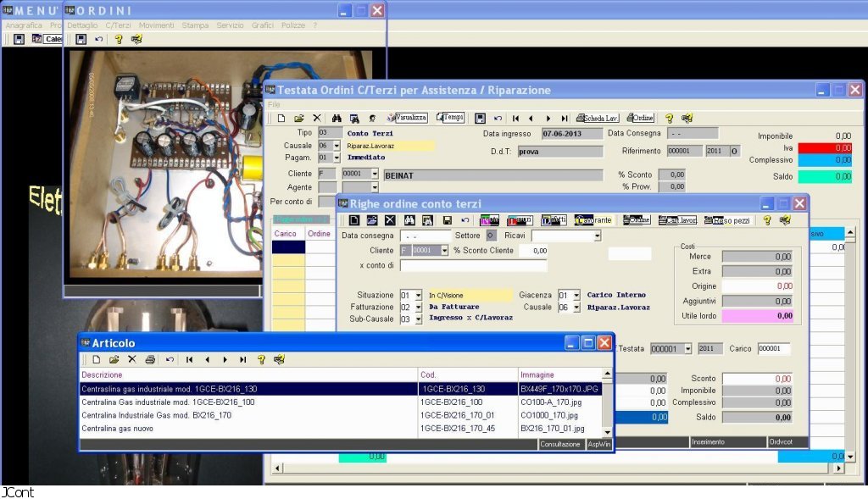
Task: Open the Grafici menu
Action: tap(262, 25)
